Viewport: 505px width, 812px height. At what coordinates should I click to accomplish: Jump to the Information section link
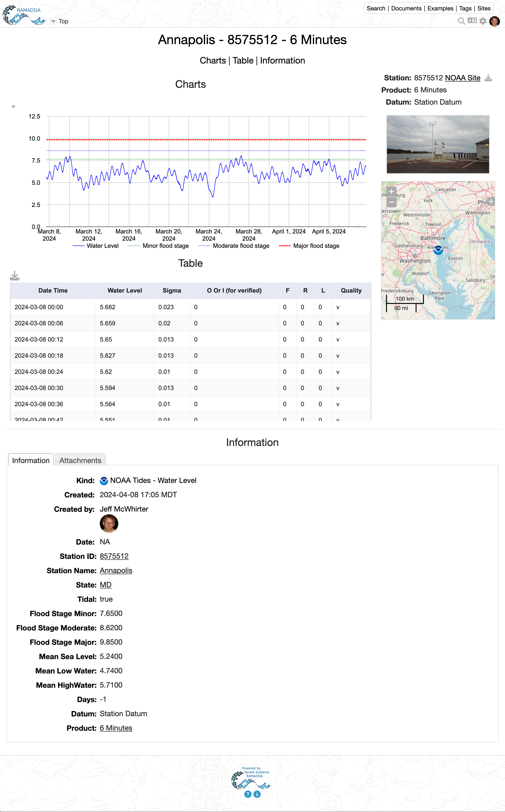pyautogui.click(x=282, y=61)
